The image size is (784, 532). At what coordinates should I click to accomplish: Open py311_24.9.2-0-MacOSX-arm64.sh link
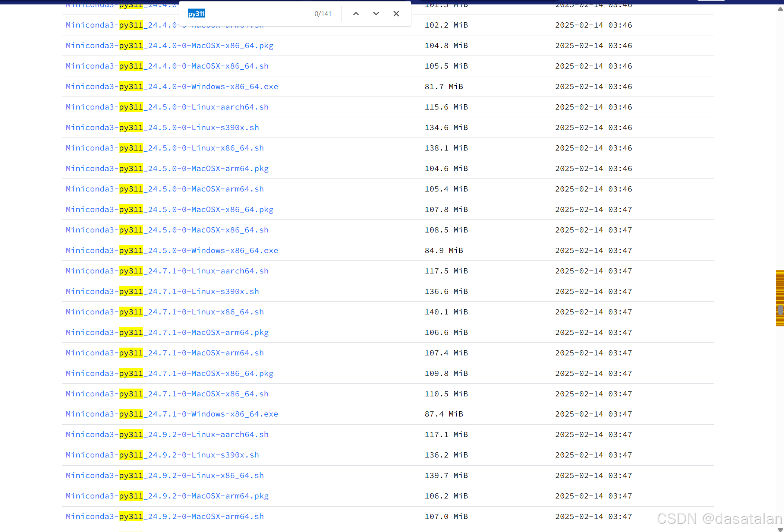coord(165,516)
